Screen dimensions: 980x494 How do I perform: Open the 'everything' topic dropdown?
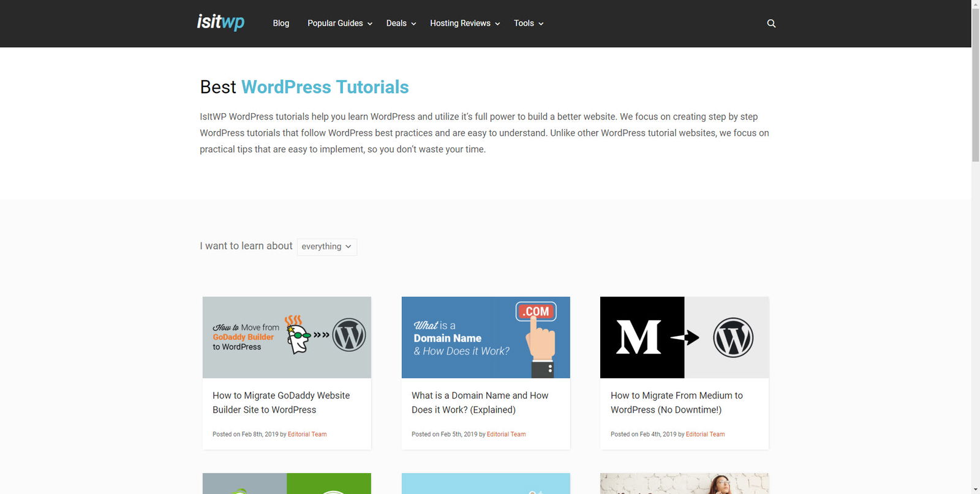tap(327, 247)
